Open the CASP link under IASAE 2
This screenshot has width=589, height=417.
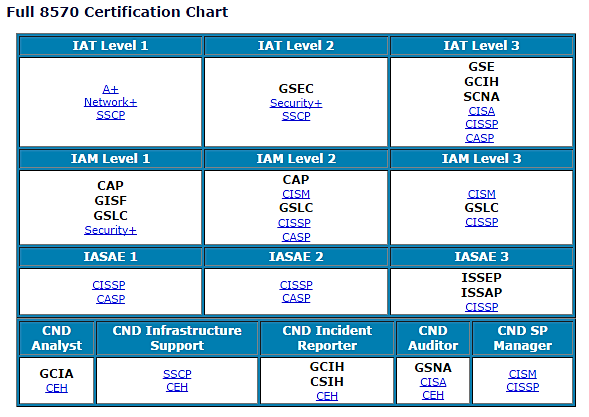(296, 298)
